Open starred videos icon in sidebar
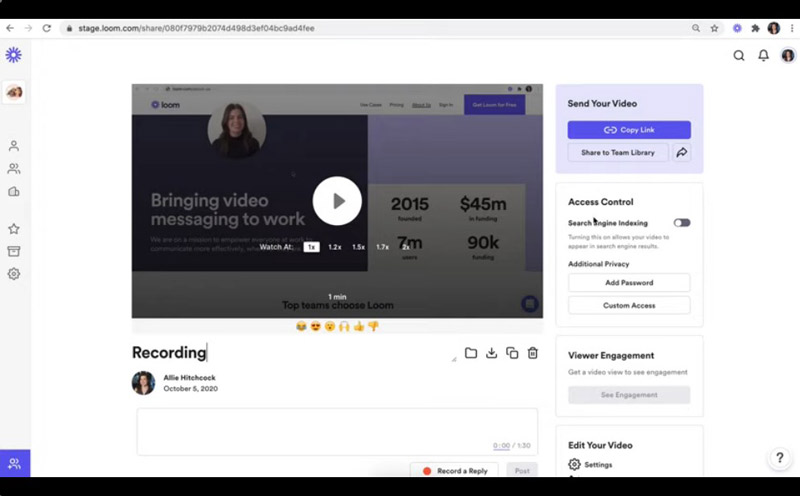 tap(14, 229)
